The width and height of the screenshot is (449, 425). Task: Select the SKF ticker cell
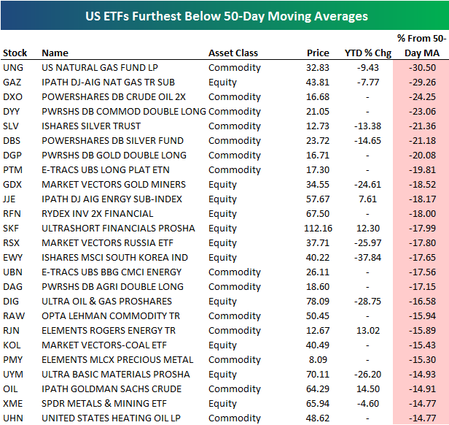[x=11, y=228]
